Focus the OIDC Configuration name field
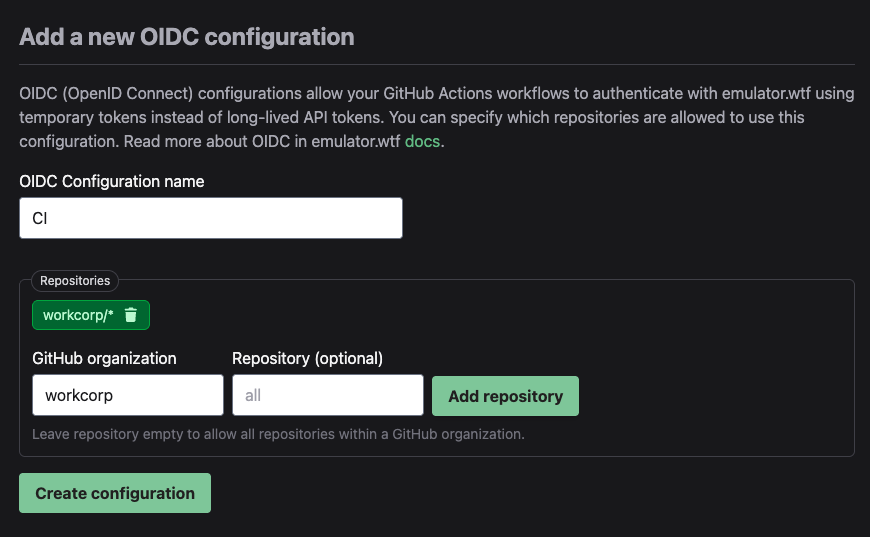The width and height of the screenshot is (870, 537). point(210,218)
